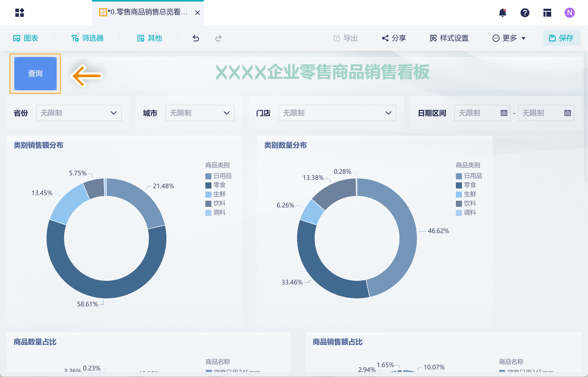Screen dimensions: 588x377
Task: Click the layout template icon in header
Action: pos(547,12)
